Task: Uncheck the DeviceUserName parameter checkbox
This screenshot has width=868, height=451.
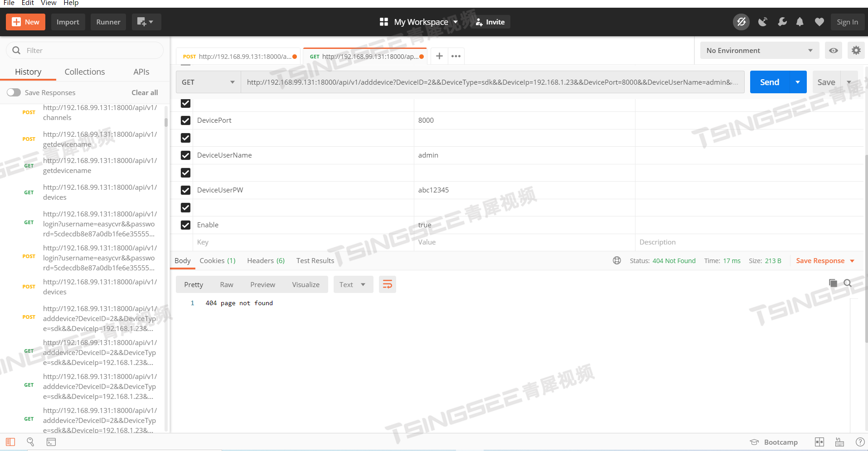Action: 185,155
